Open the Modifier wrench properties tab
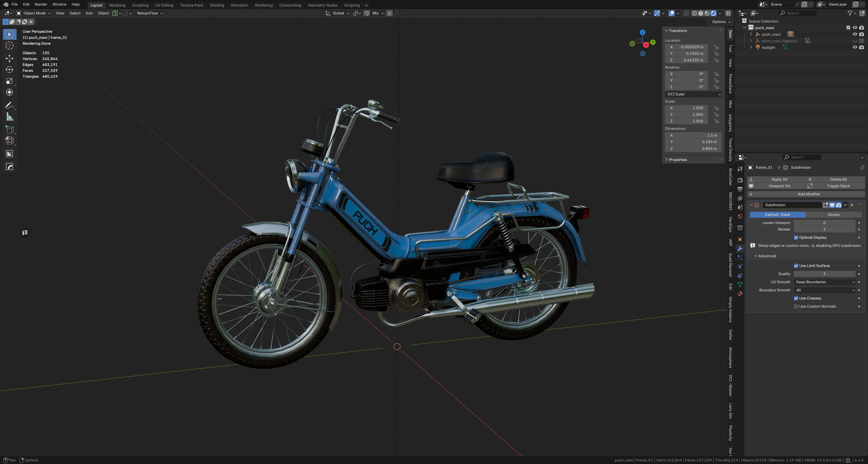The image size is (868, 464). (740, 248)
